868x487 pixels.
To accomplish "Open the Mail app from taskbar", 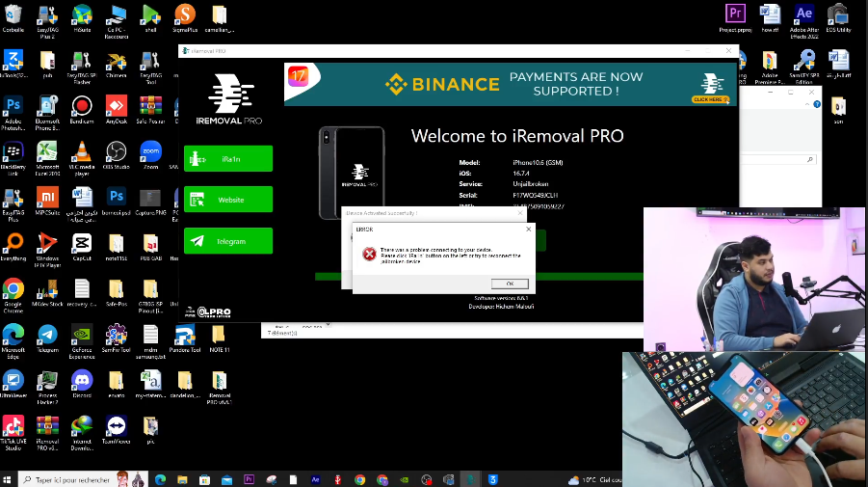I will click(227, 480).
